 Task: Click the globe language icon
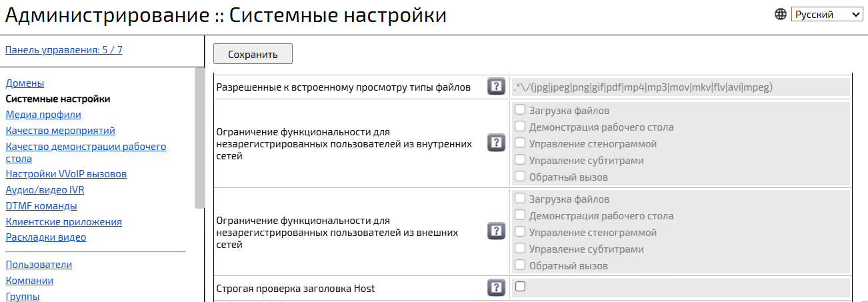(781, 14)
